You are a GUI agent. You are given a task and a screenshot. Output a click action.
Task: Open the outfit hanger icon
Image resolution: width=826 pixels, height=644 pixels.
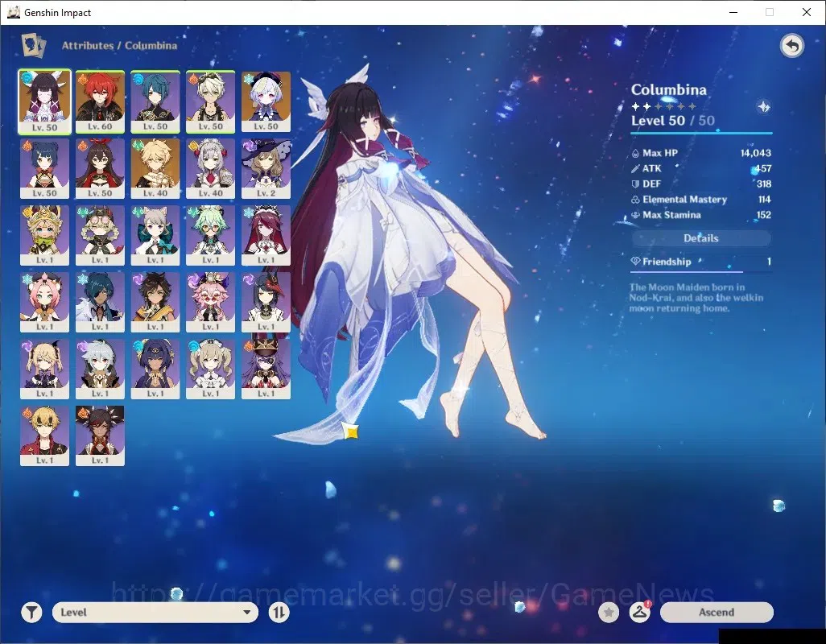[639, 613]
